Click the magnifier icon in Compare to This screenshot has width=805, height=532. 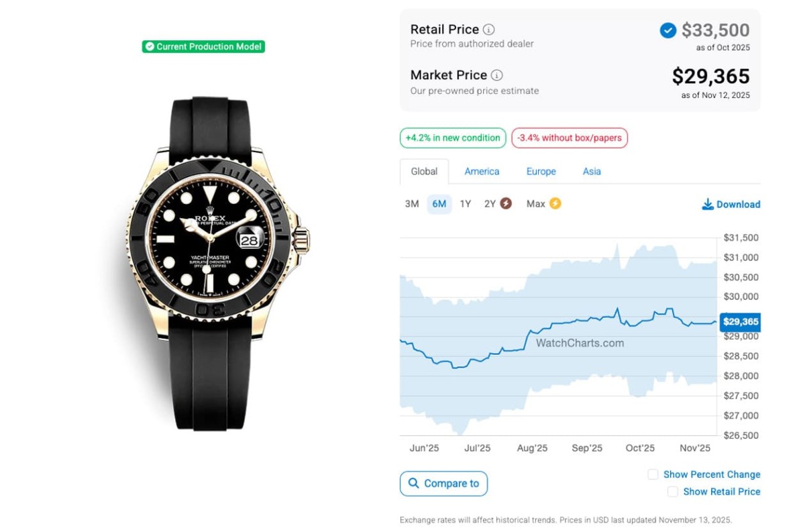pyautogui.click(x=413, y=483)
